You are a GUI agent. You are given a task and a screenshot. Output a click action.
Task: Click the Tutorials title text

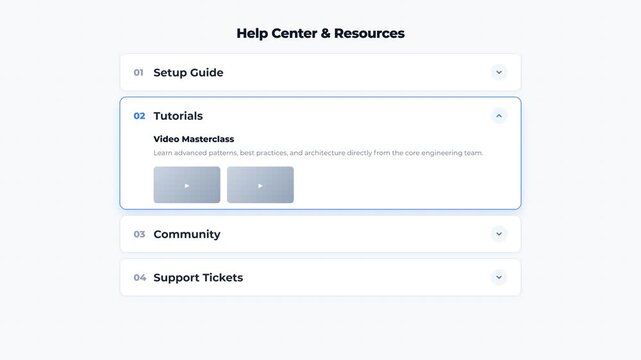tap(178, 116)
